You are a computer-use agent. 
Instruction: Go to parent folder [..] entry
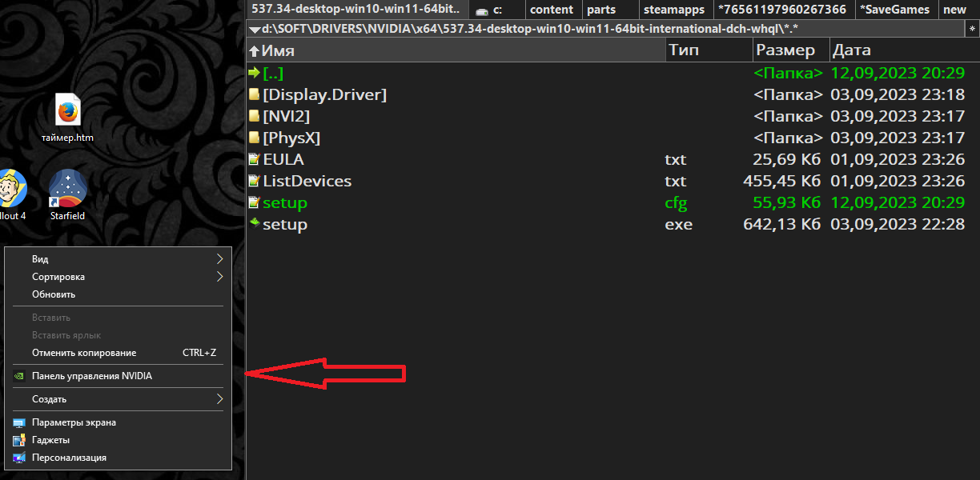pyautogui.click(x=273, y=74)
